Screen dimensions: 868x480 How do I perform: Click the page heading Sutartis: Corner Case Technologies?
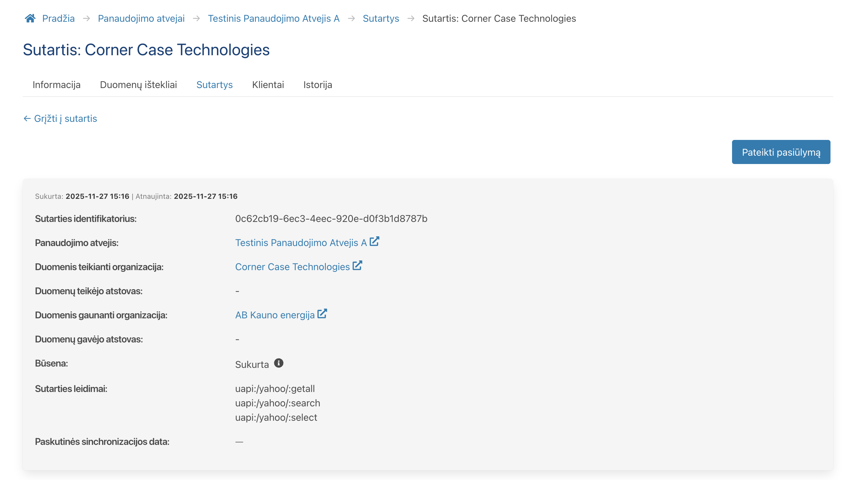146,50
